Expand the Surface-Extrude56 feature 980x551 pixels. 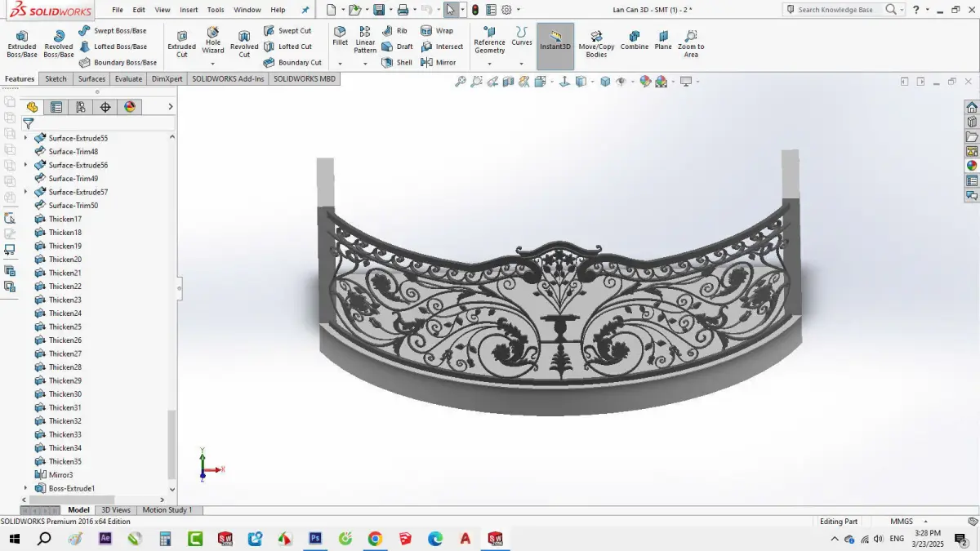pos(25,165)
